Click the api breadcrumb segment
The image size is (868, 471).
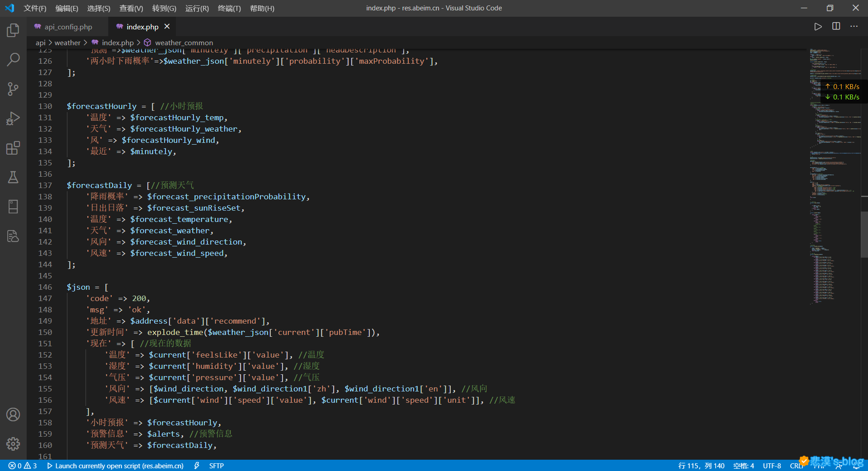coord(41,43)
